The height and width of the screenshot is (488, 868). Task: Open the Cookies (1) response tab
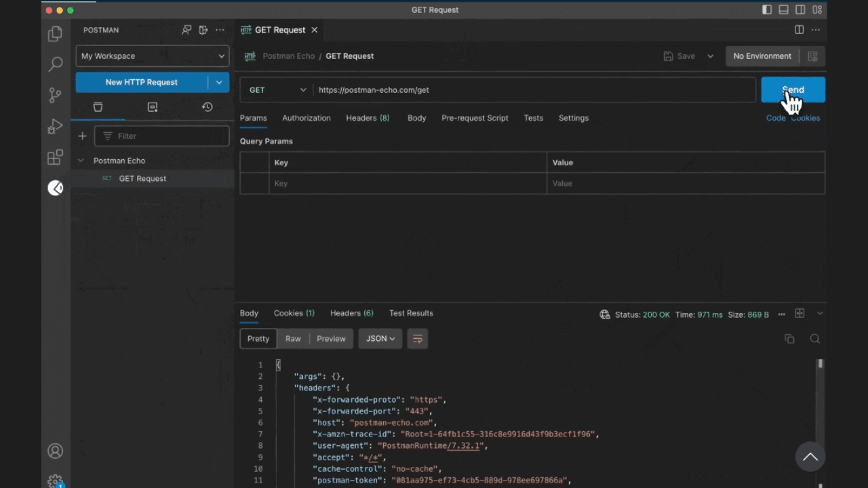[x=294, y=313]
